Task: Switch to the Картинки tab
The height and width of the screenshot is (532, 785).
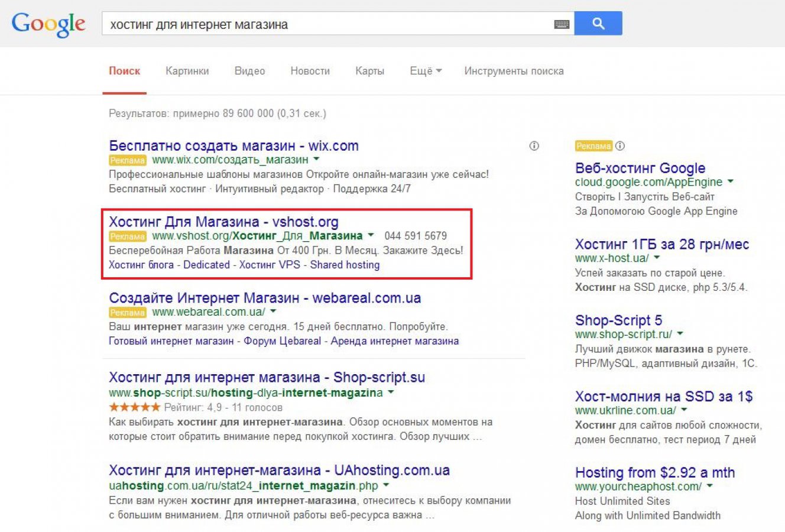Action: (187, 71)
